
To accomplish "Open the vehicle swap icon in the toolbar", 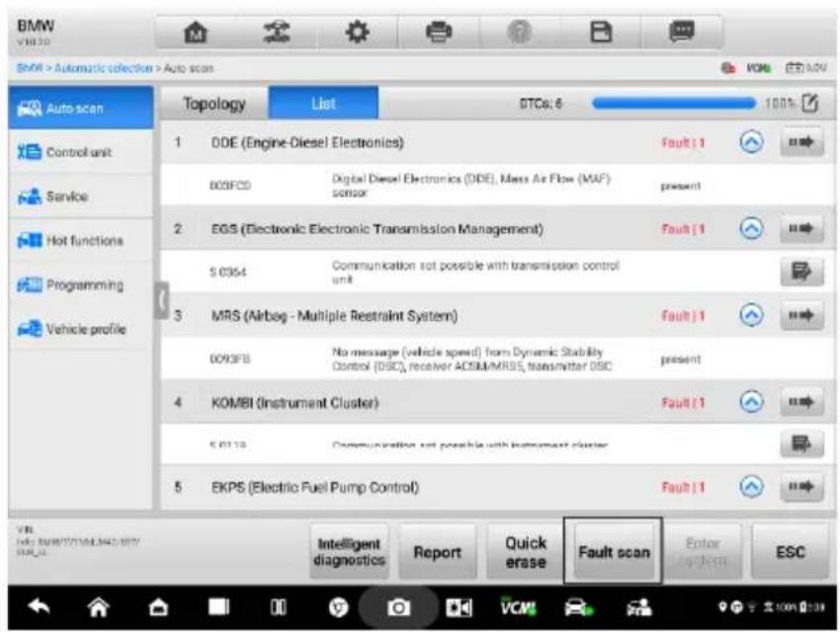I will 277,33.
